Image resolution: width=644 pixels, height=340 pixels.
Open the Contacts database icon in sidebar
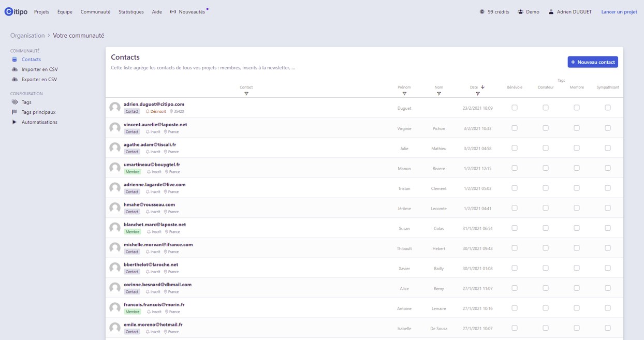14,60
